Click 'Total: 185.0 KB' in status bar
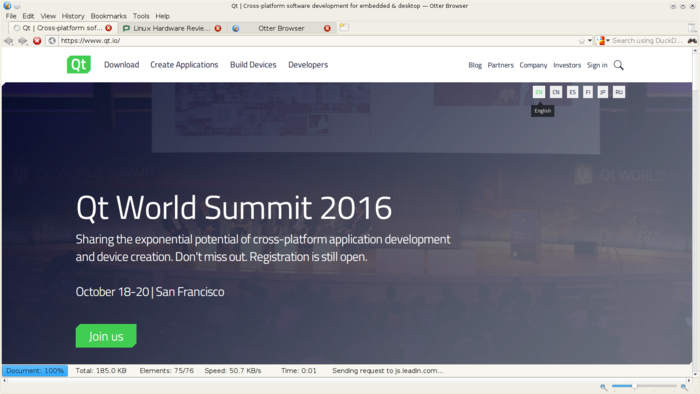 (x=101, y=371)
